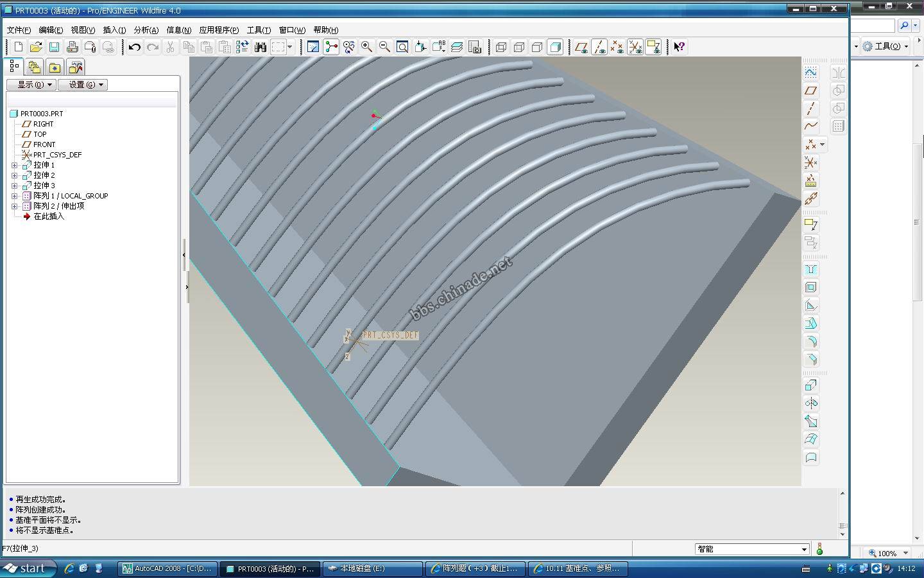Open the 插入(I) menu
This screenshot has height=578, width=924.
114,30
